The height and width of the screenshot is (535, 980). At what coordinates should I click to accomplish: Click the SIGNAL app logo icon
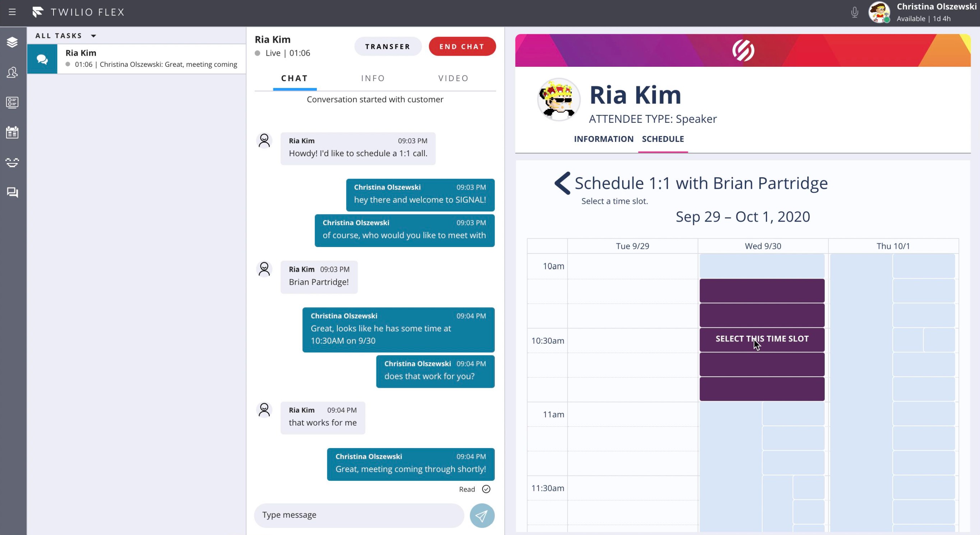point(743,51)
